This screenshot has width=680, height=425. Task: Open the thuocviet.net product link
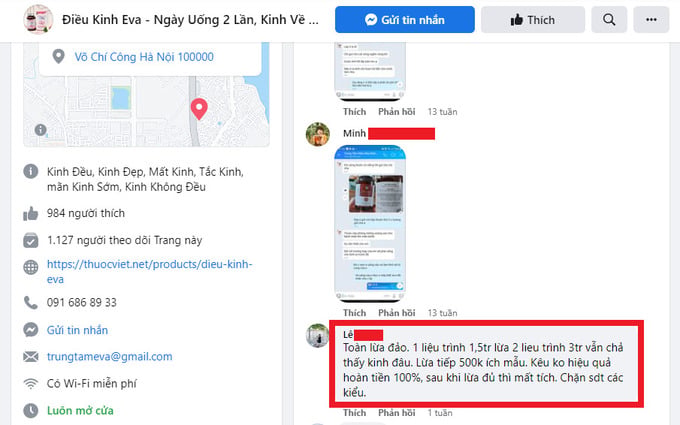150,271
